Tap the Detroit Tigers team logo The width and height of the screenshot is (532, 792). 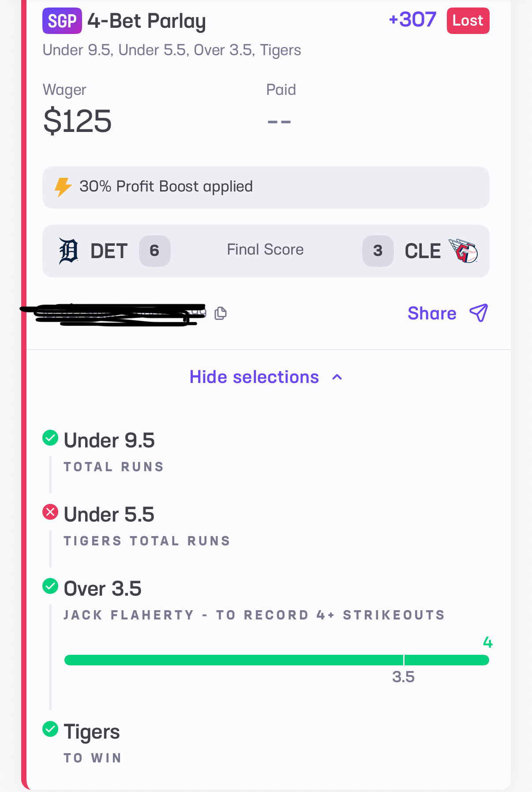69,251
